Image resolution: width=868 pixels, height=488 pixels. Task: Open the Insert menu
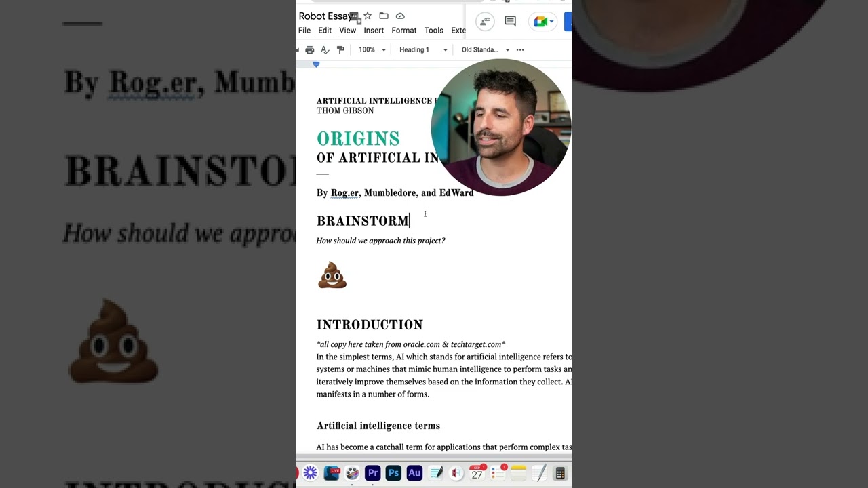coord(374,30)
